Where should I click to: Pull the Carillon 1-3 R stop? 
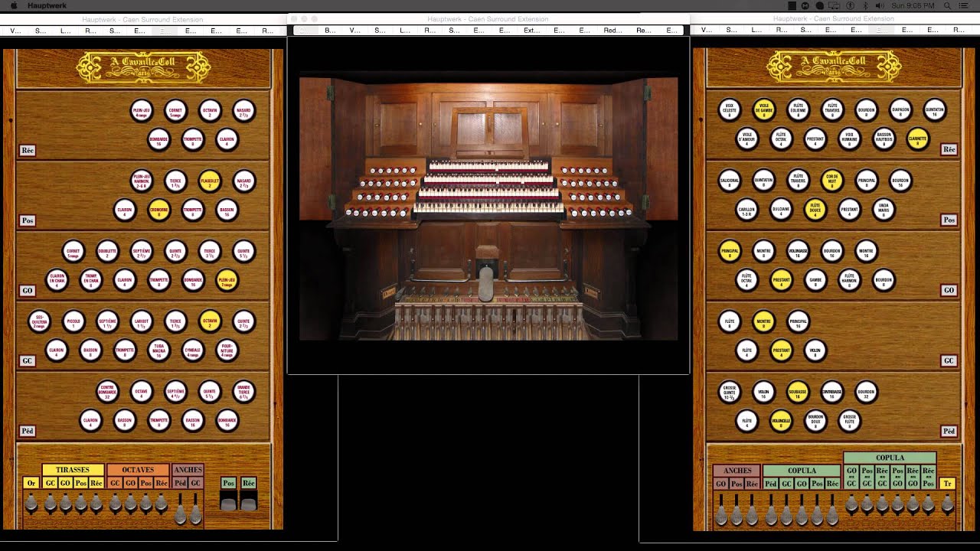746,210
